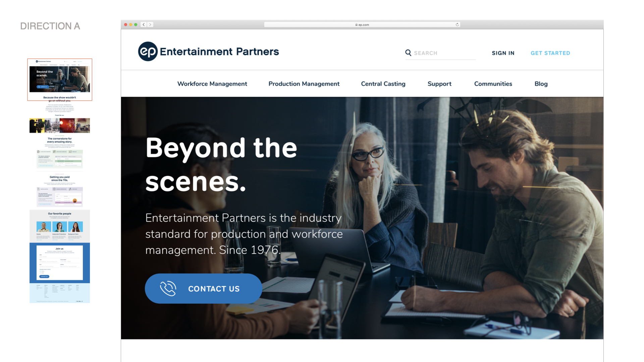Click the CONTACT US button
Viewport: 644px width, 362px height.
point(203,289)
